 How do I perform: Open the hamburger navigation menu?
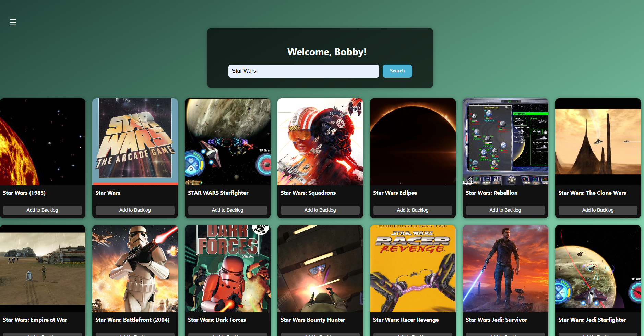click(x=13, y=22)
